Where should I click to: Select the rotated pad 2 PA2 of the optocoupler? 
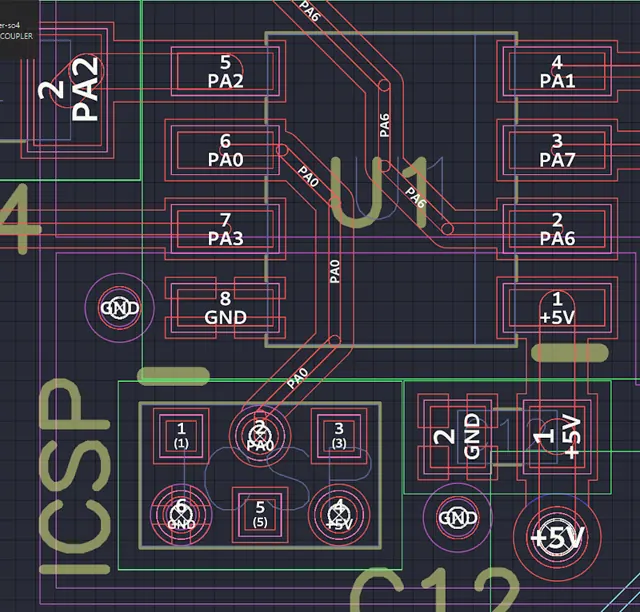point(67,92)
